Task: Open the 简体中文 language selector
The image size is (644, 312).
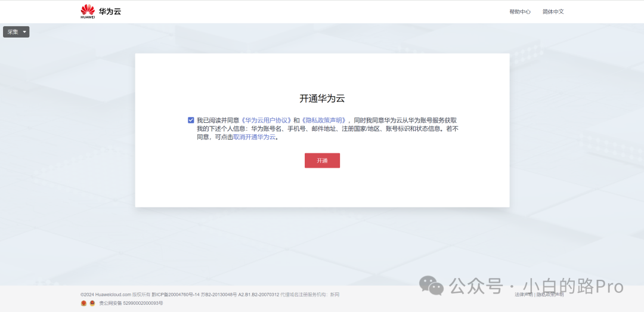Action: 553,12
